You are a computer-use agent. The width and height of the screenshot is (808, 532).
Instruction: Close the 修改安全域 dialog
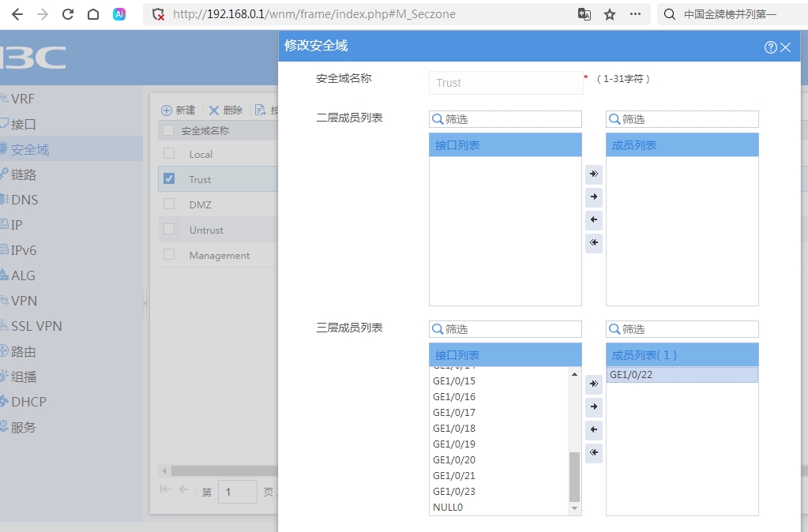pyautogui.click(x=785, y=47)
